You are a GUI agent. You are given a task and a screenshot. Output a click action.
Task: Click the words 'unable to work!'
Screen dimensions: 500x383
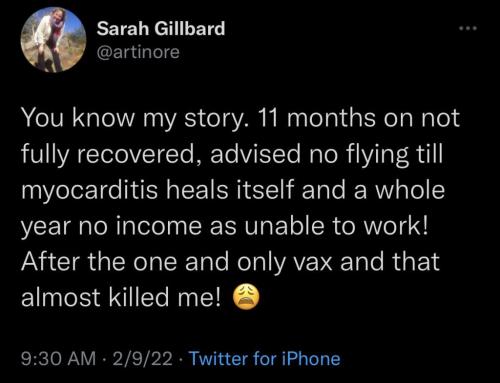click(x=336, y=226)
